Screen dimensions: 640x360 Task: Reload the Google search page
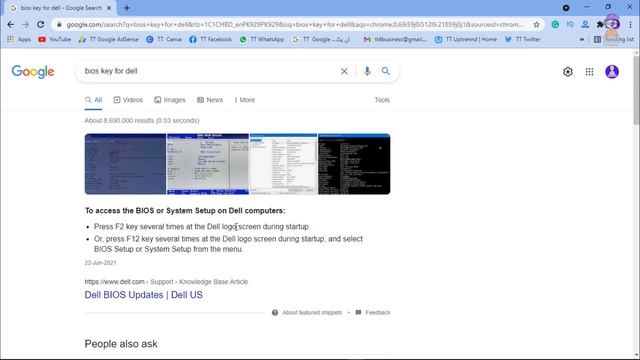tap(40, 24)
